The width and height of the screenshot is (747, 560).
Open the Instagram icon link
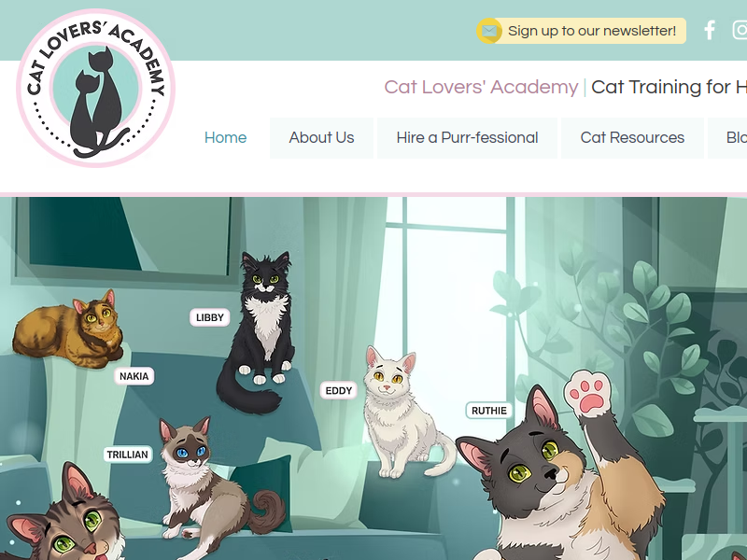point(740,31)
